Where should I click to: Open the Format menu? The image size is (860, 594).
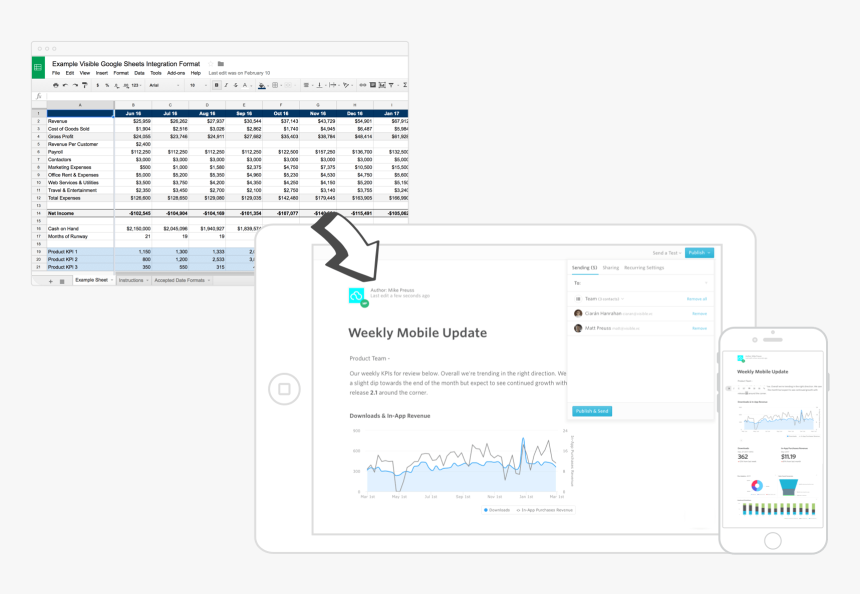(x=121, y=73)
